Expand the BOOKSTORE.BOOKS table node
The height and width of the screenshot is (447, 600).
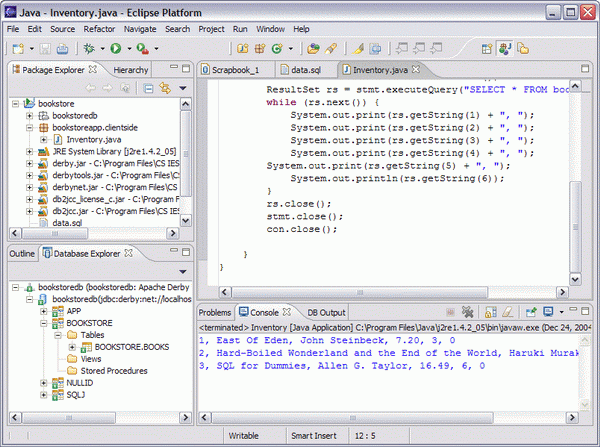pyautogui.click(x=72, y=347)
